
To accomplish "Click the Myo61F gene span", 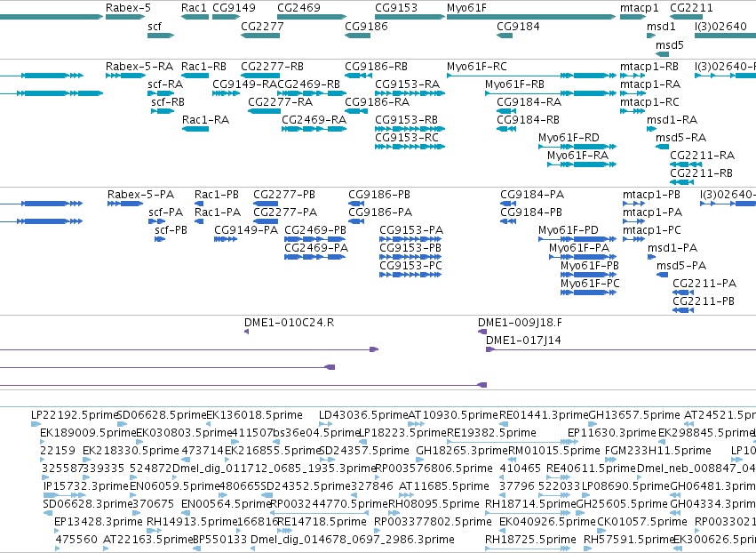I will (x=531, y=17).
